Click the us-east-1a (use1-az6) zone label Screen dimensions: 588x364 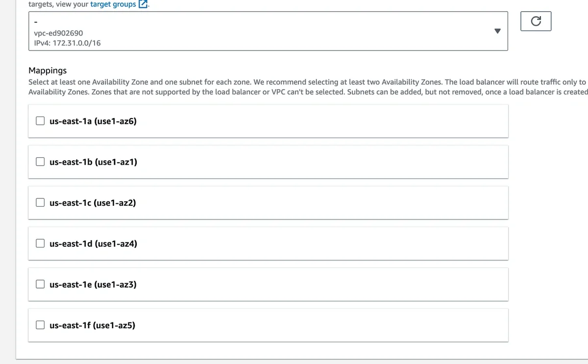93,121
